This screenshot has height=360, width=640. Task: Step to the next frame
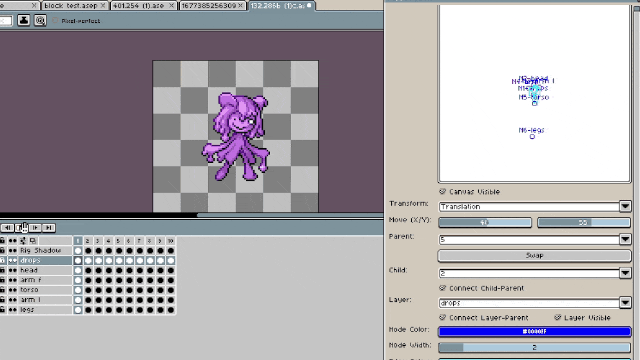coord(35,228)
